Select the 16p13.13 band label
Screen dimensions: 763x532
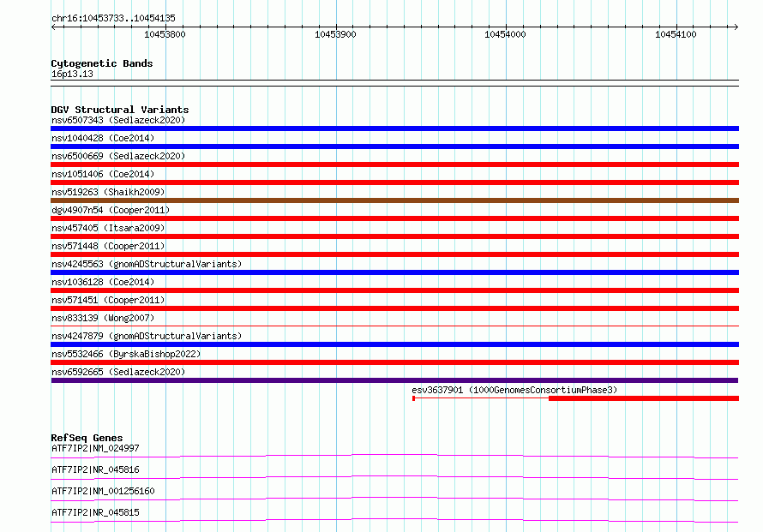pos(72,74)
